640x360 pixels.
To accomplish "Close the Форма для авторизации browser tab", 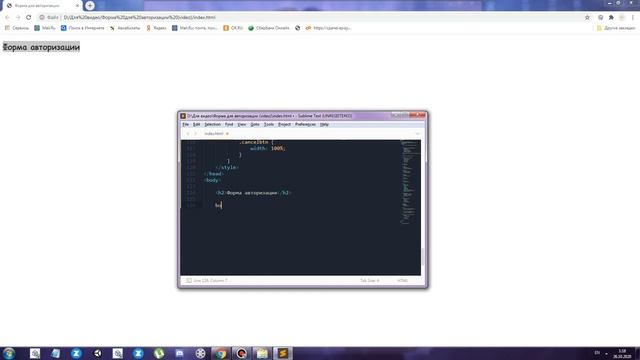I will pos(77,6).
